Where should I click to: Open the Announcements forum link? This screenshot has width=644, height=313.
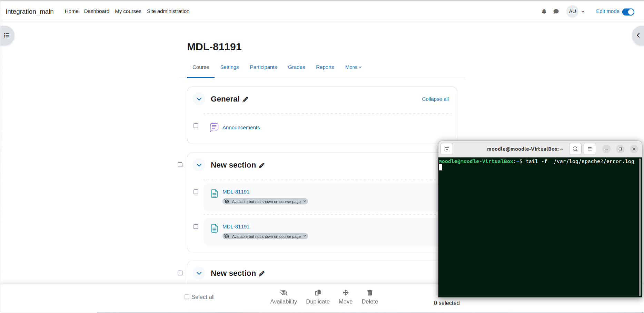(241, 128)
